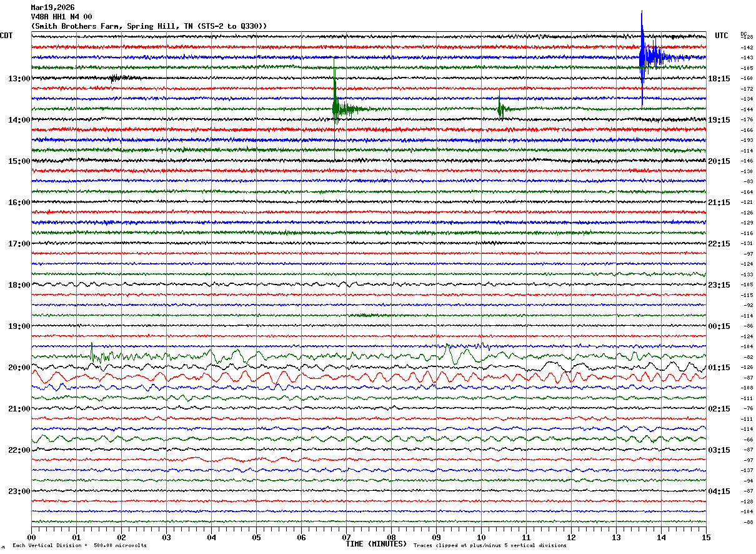Select the 20:00 CDT time label

pyautogui.click(x=19, y=368)
